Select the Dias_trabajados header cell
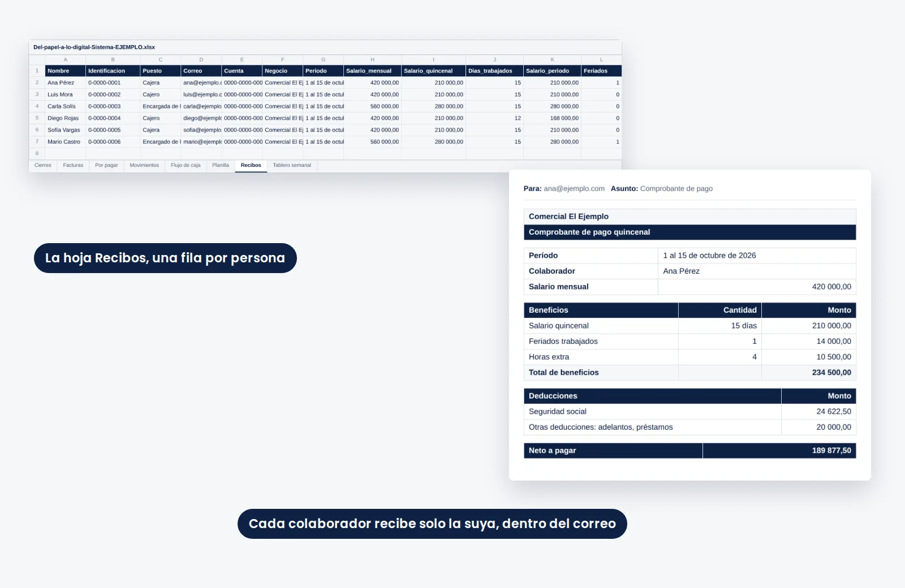The height and width of the screenshot is (588, 905). click(x=494, y=71)
